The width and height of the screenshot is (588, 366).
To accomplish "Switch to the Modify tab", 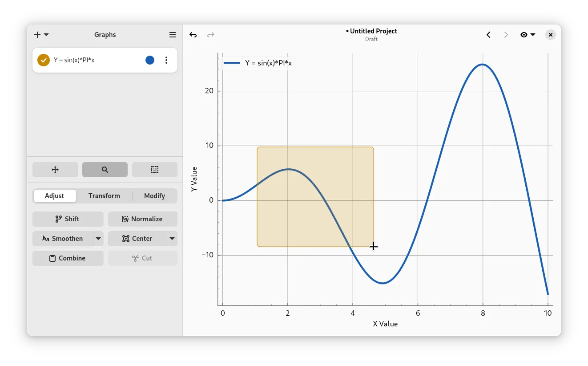I will [x=154, y=196].
